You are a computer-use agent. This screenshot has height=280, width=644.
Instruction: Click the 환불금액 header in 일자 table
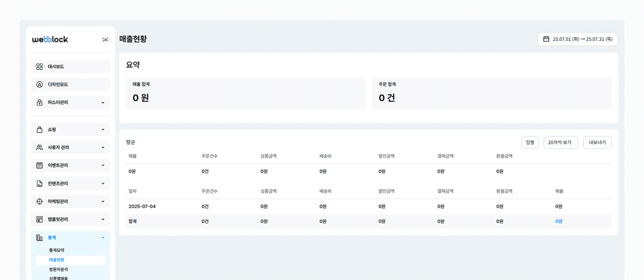[504, 191]
